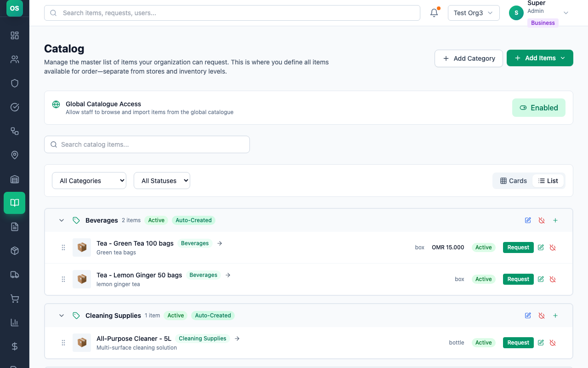Deactivate the Tea - Lemon Ginger item

pyautogui.click(x=553, y=279)
